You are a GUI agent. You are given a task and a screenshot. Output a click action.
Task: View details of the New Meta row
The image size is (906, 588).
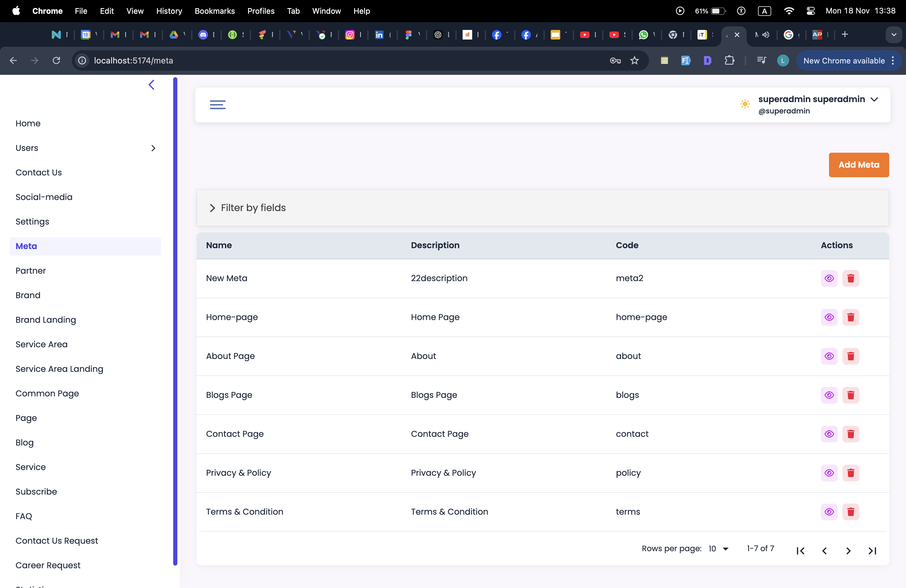829,278
